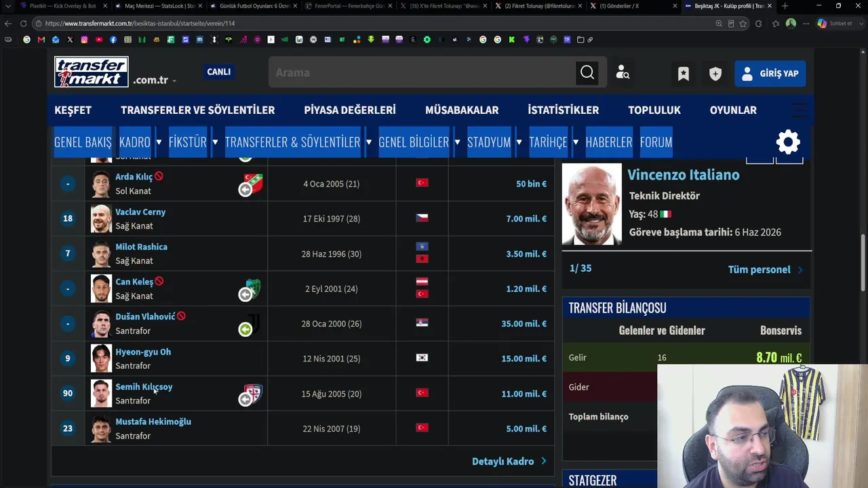Expand the .com.tr country selector
This screenshot has height=488, width=868.
coord(154,80)
